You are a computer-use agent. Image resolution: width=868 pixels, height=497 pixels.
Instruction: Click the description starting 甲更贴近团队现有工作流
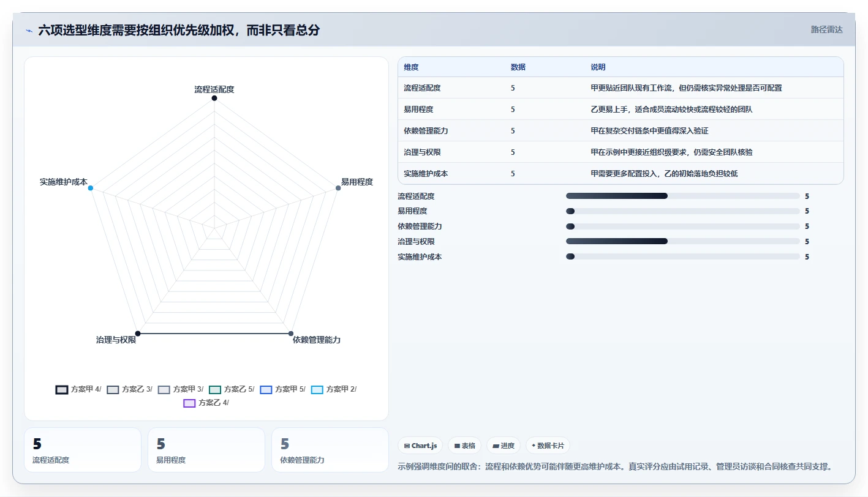coord(686,88)
